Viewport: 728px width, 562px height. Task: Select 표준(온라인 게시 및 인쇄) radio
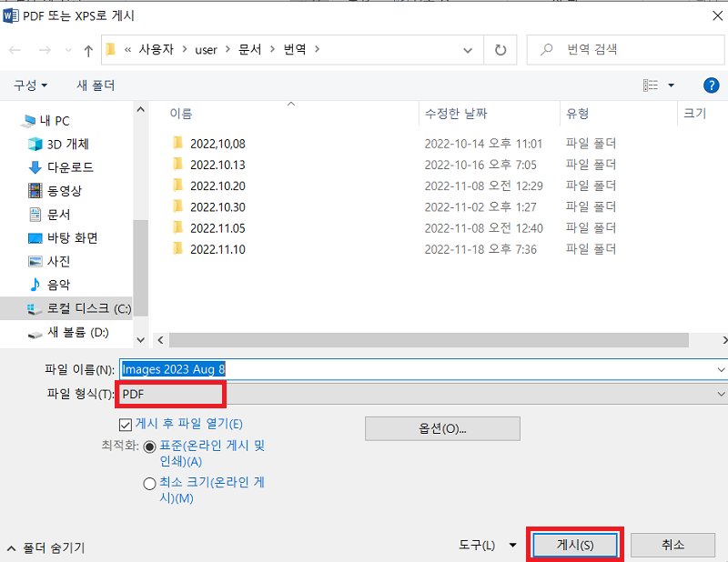149,447
